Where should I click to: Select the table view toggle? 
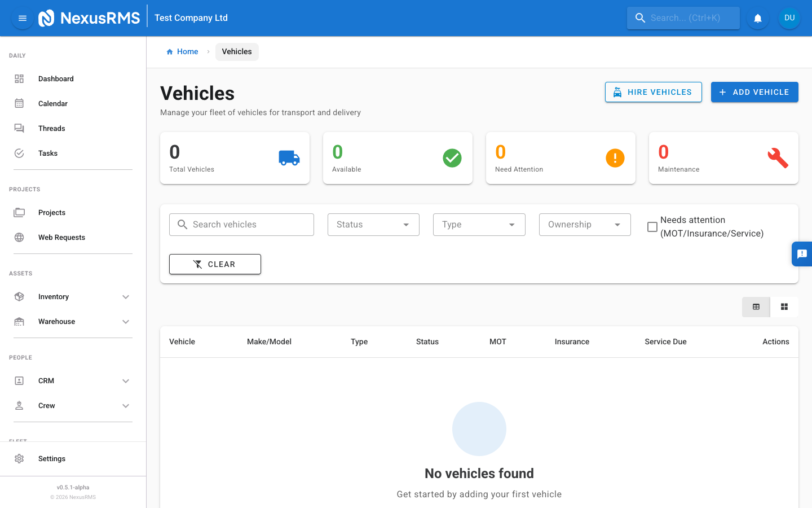click(756, 306)
